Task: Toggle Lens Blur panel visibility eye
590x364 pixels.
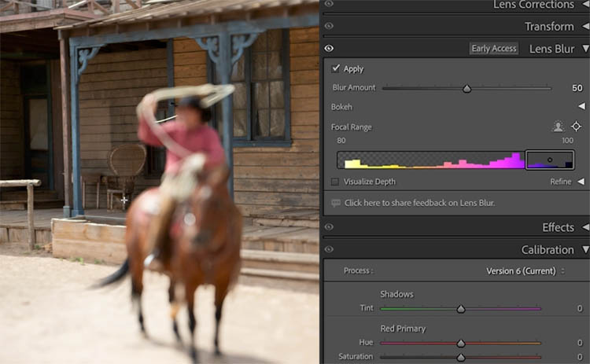Action: pyautogui.click(x=329, y=49)
